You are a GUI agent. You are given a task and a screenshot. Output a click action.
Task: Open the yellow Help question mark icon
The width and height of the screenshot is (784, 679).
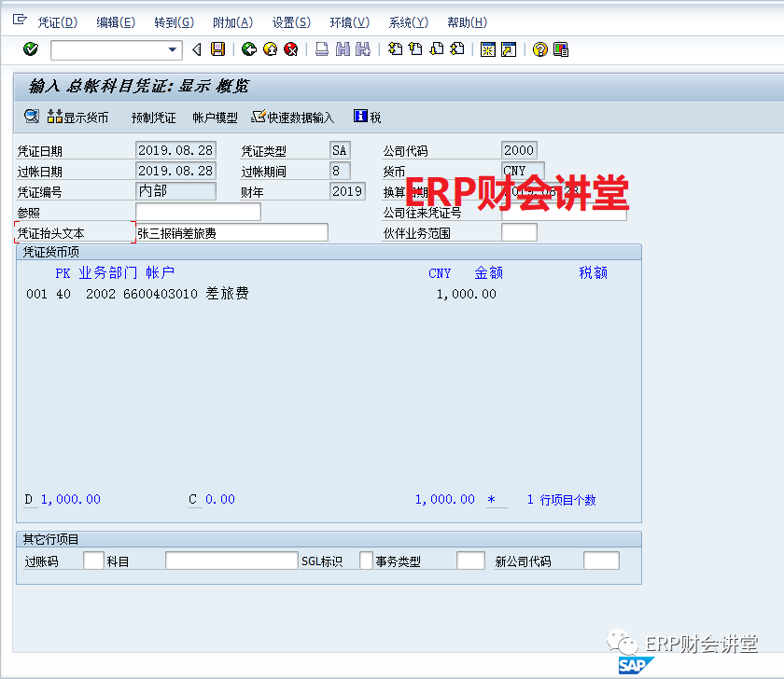coord(539,49)
